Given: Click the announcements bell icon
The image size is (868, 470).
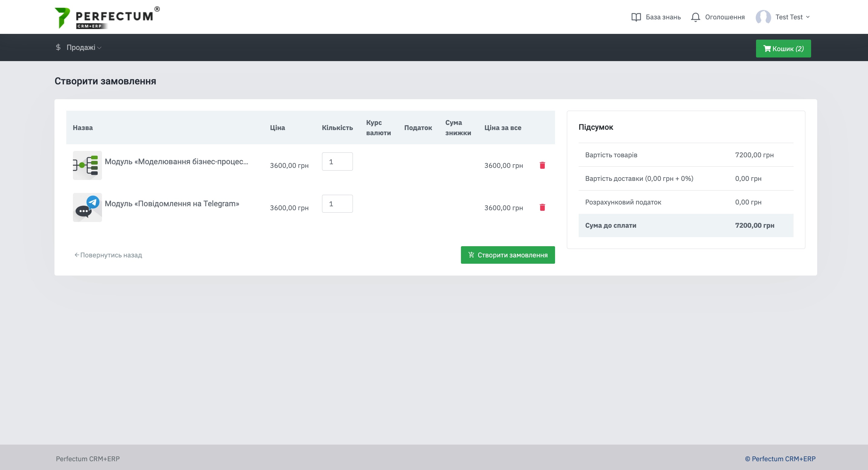Looking at the screenshot, I should (695, 17).
